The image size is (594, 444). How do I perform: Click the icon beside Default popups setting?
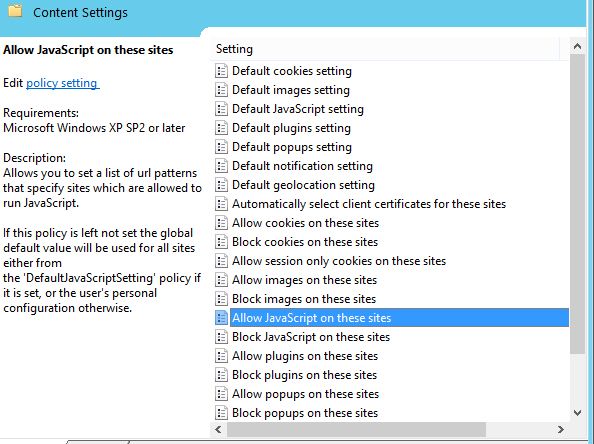pyautogui.click(x=221, y=147)
